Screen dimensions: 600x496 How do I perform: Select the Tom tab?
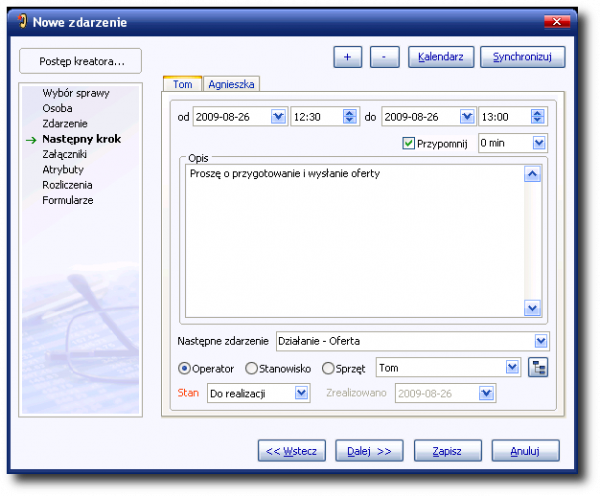[182, 84]
